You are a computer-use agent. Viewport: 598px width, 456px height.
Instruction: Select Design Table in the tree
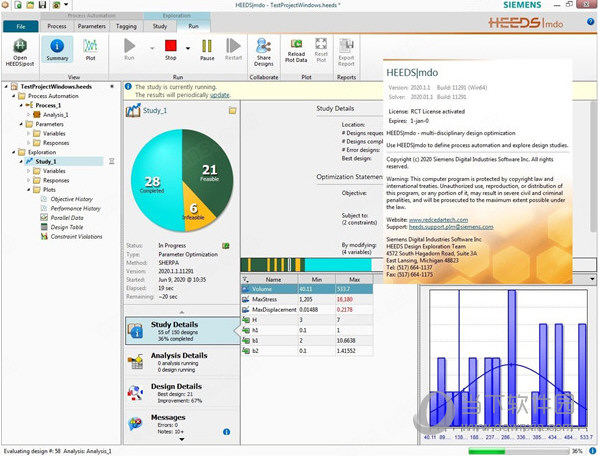tap(67, 227)
